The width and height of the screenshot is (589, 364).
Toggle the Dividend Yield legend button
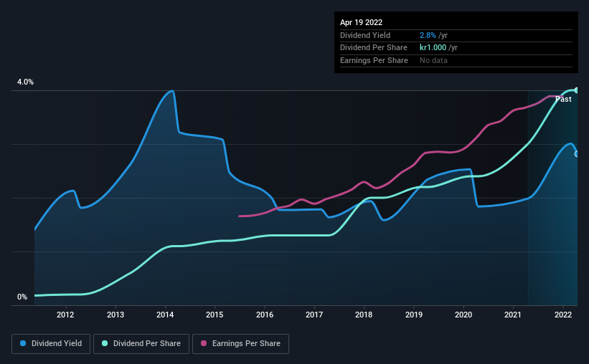pos(51,344)
